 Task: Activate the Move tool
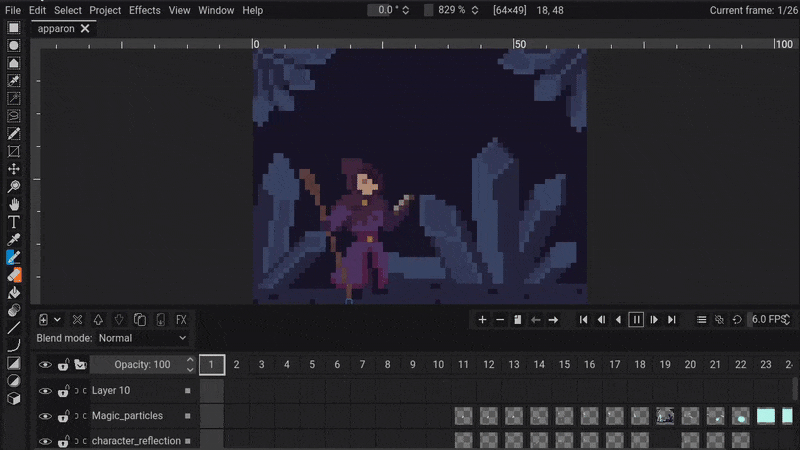14,169
